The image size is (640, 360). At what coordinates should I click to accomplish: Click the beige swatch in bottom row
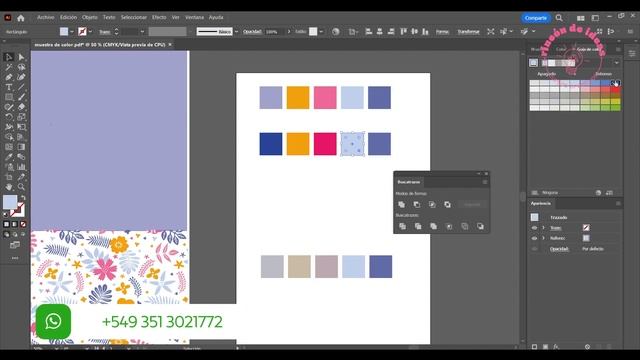tap(299, 267)
